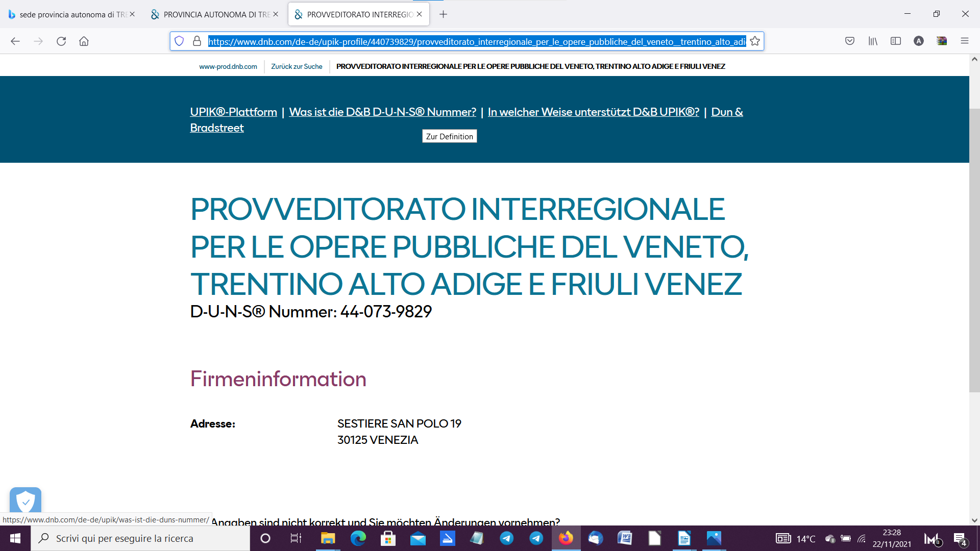The image size is (980, 551).
Task: Click the D-U-N-S® Nummer 44-073-9829 text
Action: pos(311,311)
